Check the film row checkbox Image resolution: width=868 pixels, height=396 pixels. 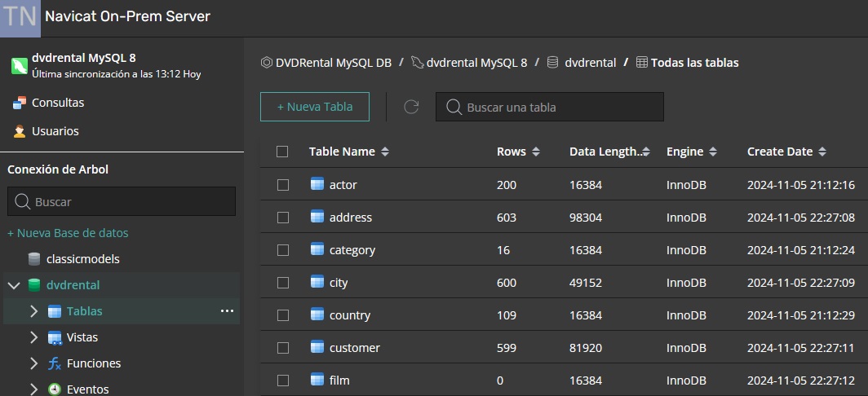283,381
